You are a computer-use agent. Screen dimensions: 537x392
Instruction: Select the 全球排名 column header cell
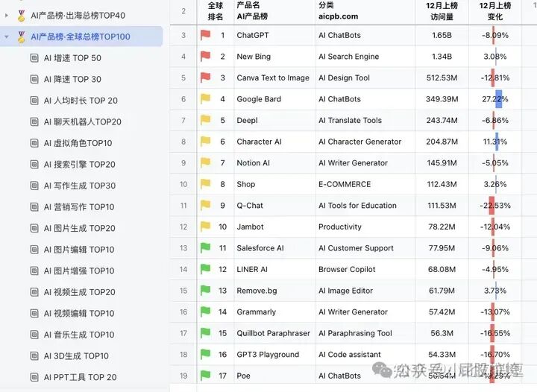tap(216, 12)
